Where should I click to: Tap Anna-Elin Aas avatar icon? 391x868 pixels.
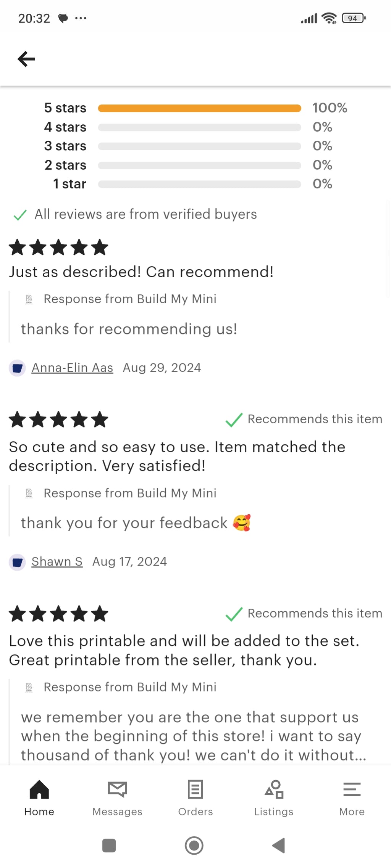(x=17, y=368)
